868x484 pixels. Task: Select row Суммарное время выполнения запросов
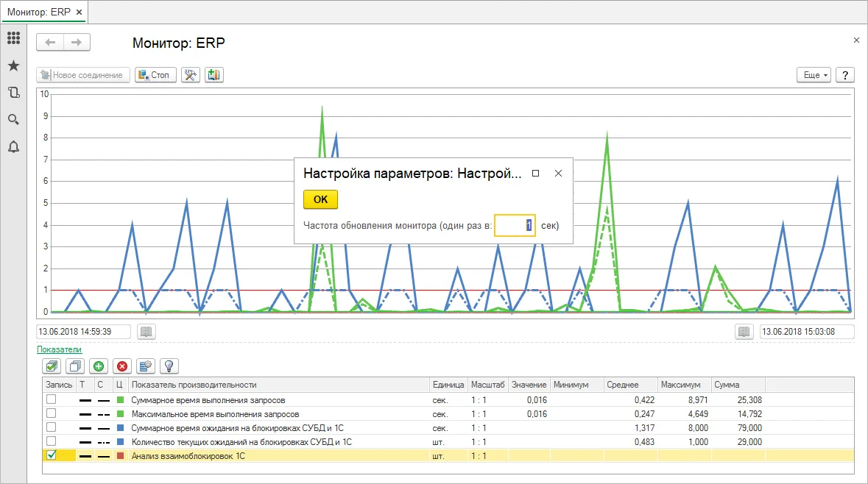click(448, 400)
